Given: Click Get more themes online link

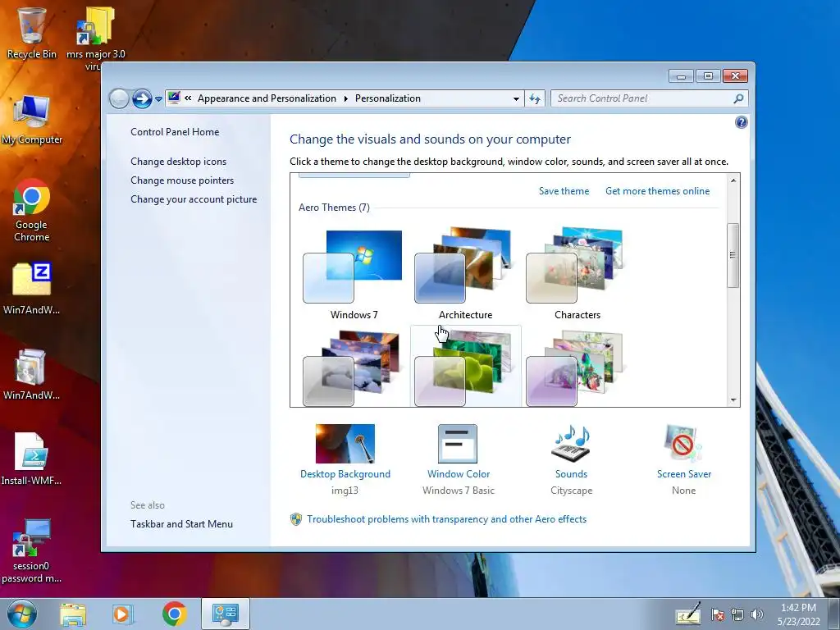Looking at the screenshot, I should click(x=657, y=191).
